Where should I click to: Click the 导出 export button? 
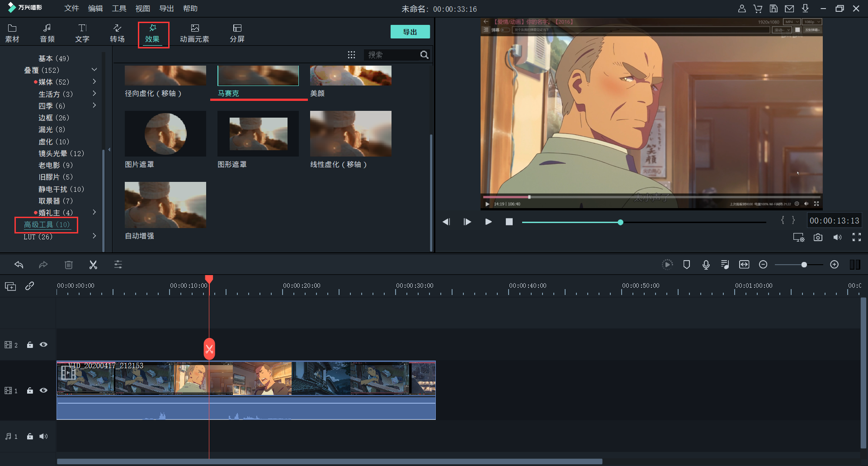pos(410,32)
